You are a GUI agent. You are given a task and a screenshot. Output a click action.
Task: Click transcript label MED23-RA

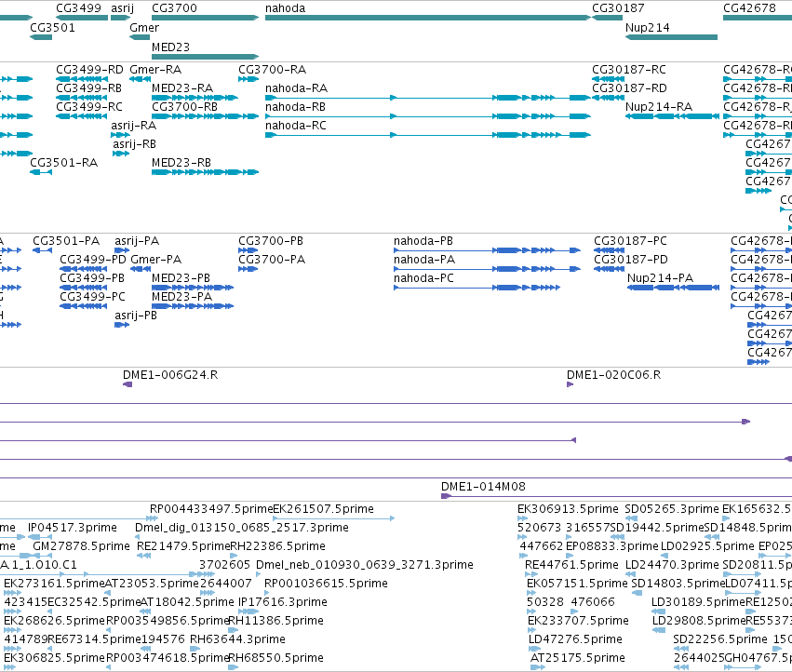tap(182, 87)
